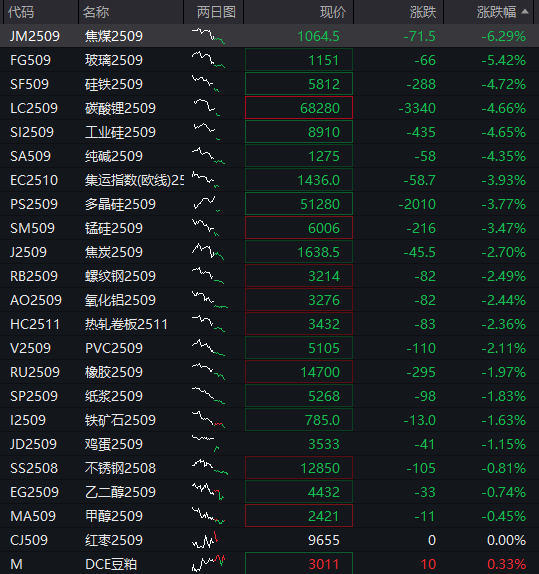Select the HC2511 code cell
The image size is (539, 574).
tap(35, 324)
